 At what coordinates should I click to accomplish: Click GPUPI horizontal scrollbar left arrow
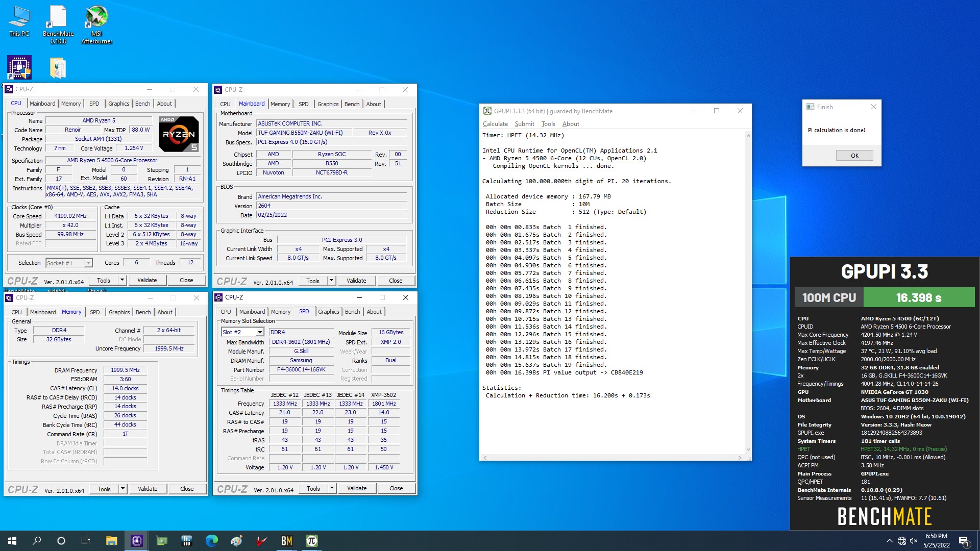(x=485, y=458)
